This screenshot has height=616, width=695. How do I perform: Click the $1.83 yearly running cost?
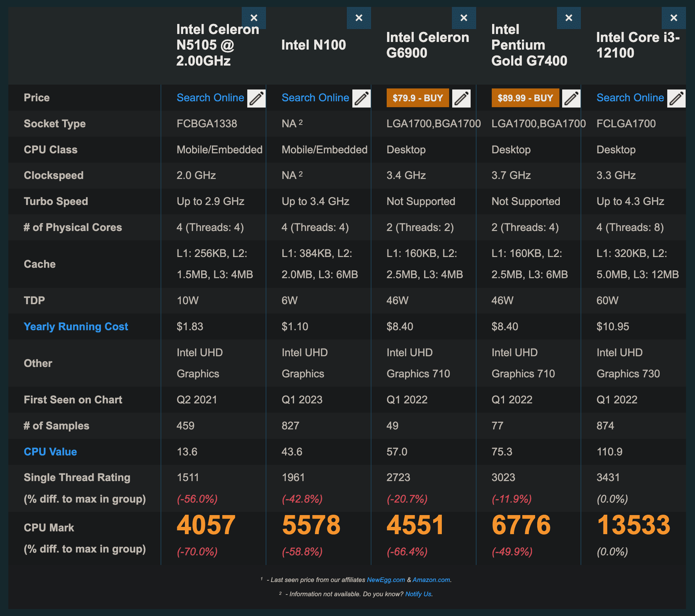pyautogui.click(x=190, y=327)
